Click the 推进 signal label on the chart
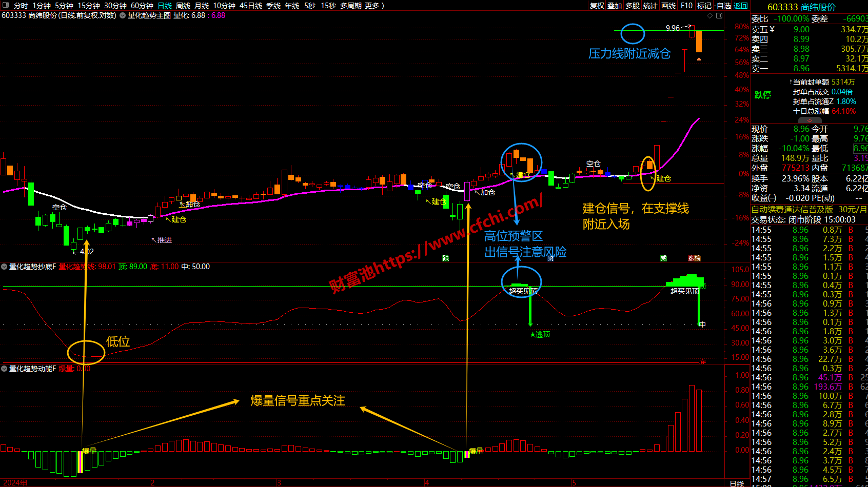The image size is (868, 487). [165, 240]
